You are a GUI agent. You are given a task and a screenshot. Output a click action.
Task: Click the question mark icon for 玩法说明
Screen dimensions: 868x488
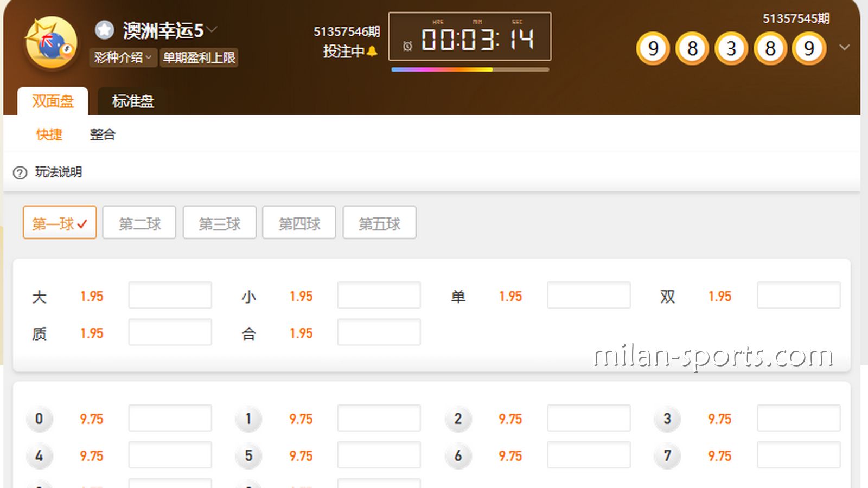click(20, 173)
